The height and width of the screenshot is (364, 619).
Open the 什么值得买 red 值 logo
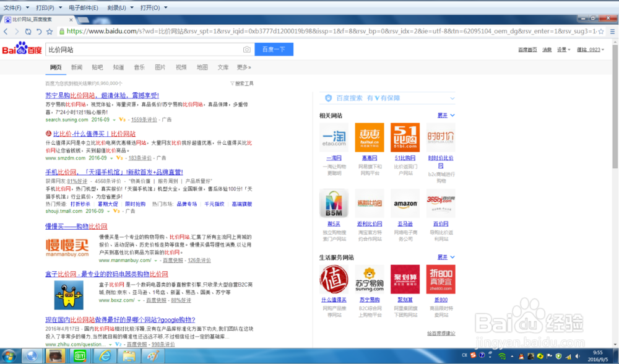pos(334,279)
